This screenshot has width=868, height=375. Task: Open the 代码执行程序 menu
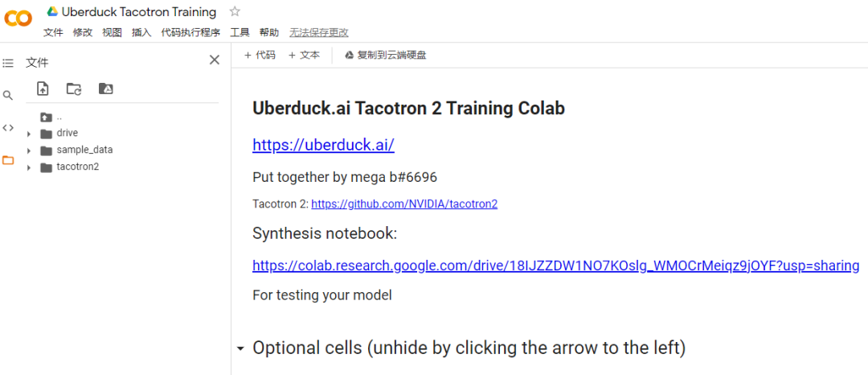[190, 33]
